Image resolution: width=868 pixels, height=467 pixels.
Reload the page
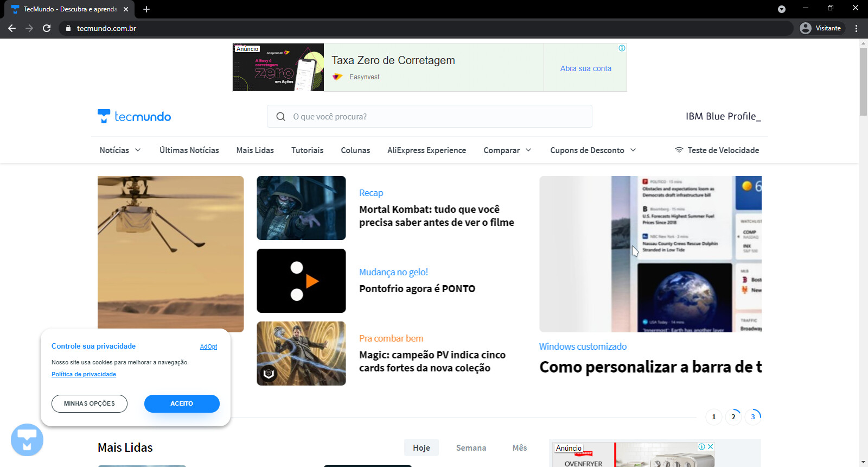click(x=47, y=28)
